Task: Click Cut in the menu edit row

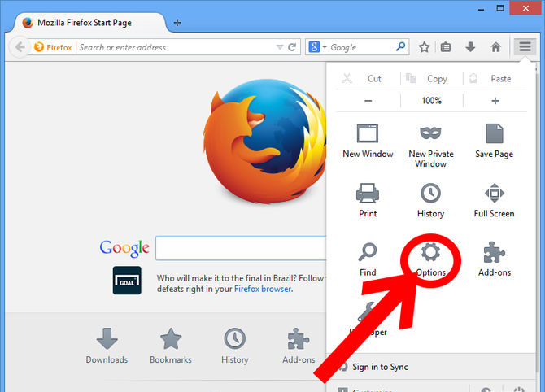Action: (x=368, y=79)
